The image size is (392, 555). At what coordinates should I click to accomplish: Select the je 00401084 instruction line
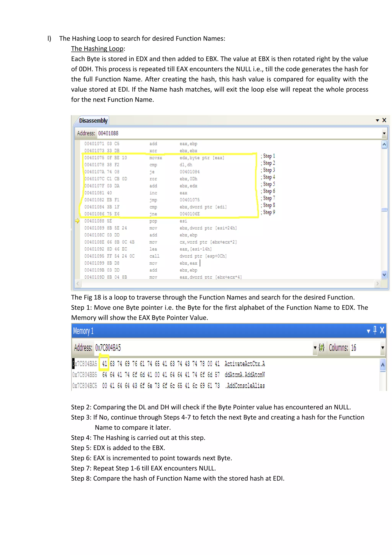[142, 172]
